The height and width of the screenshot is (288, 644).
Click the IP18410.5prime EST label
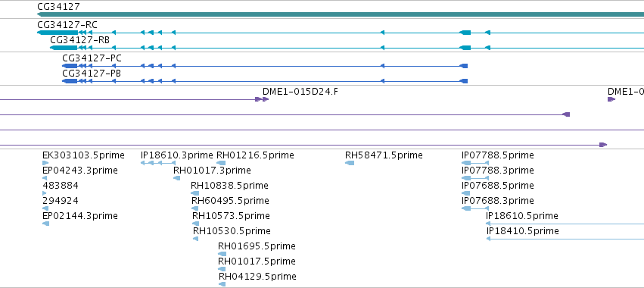tap(522, 231)
